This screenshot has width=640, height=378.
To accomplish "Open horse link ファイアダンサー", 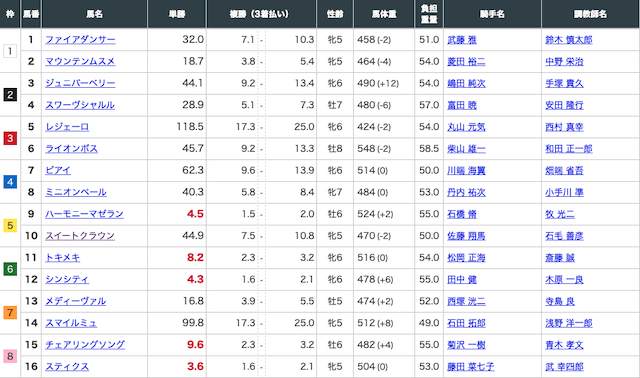I will (80, 40).
